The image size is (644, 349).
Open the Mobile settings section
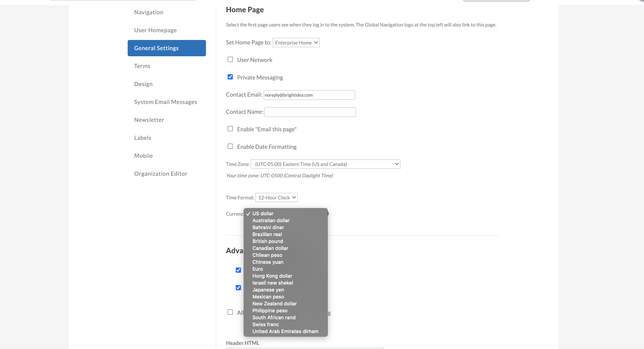[x=143, y=156]
